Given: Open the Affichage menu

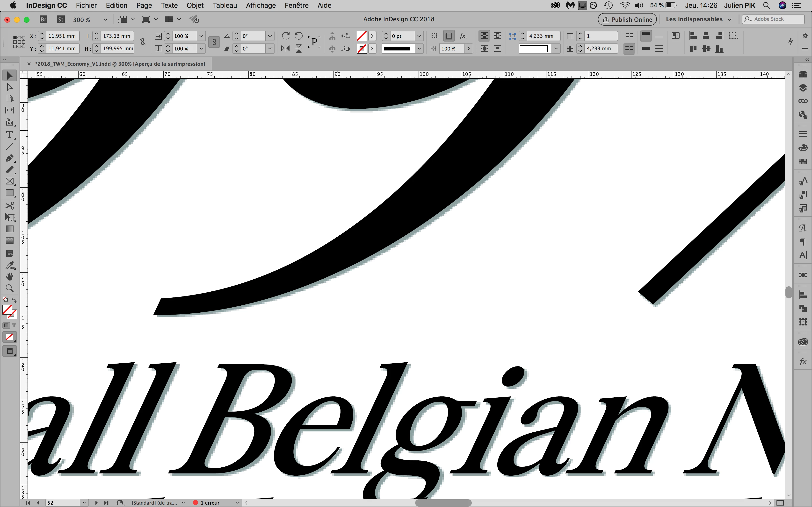Looking at the screenshot, I should point(261,5).
